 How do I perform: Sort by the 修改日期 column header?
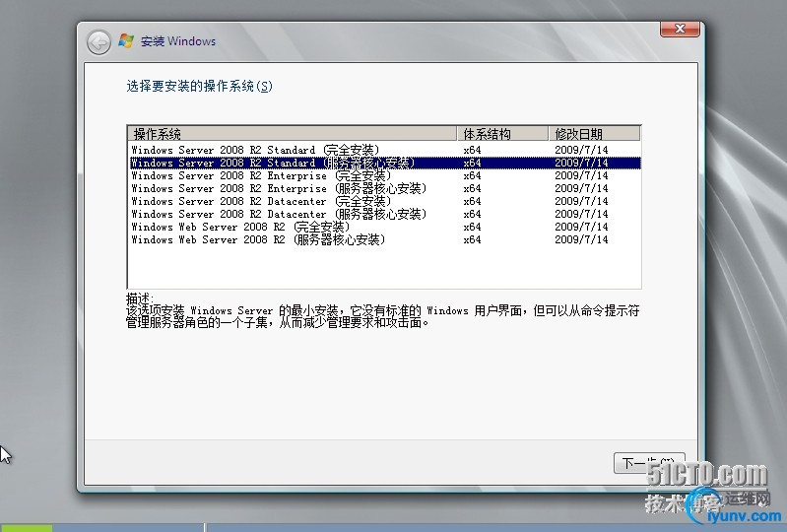pos(594,134)
